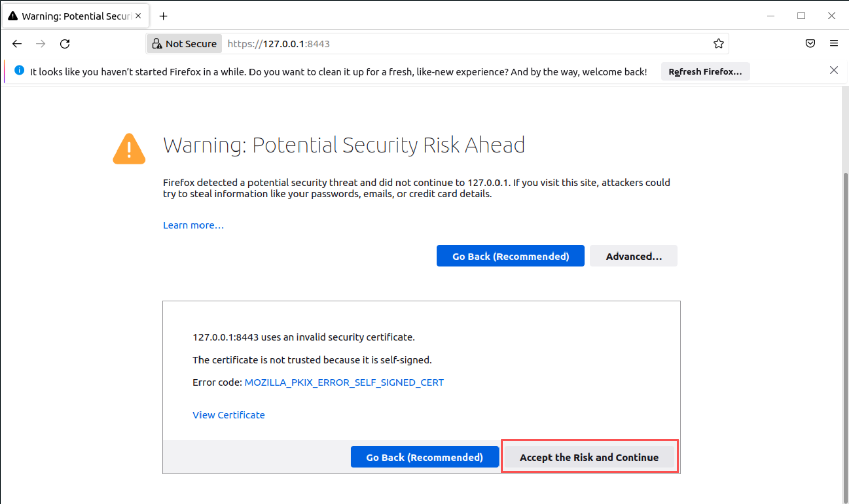Close the Warning: Potential Security Risk tab
The height and width of the screenshot is (504, 849).
coord(138,16)
